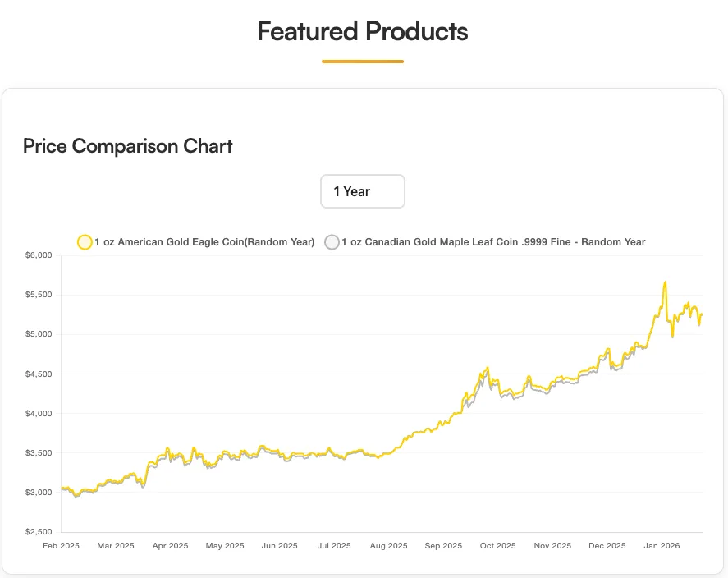Click the yellow price line at July 2025
Screen dimensions: 728x578
coord(334,451)
